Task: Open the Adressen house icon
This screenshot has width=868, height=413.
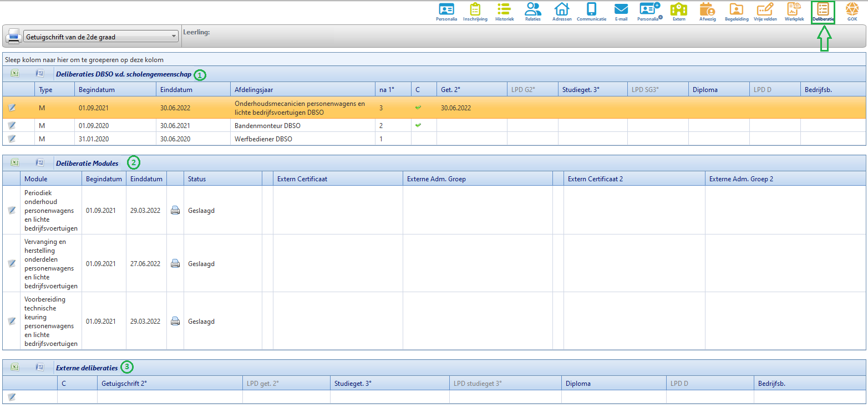Action: coord(562,9)
